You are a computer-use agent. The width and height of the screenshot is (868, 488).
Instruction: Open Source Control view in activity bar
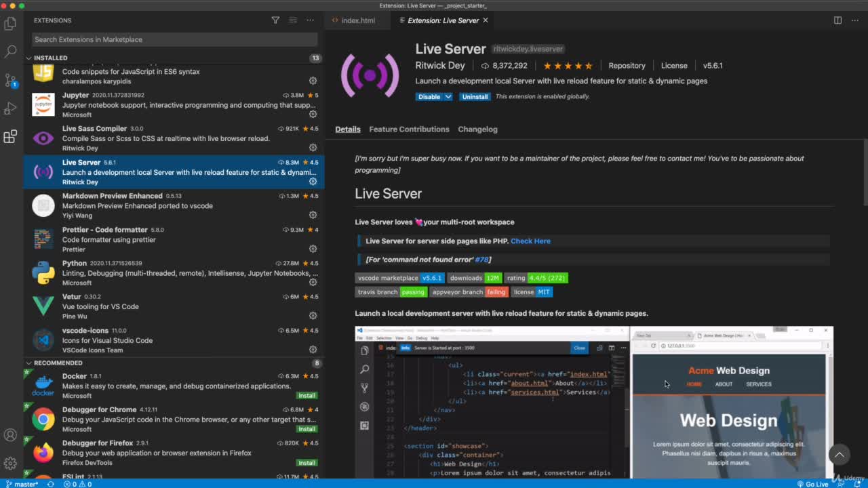point(10,80)
